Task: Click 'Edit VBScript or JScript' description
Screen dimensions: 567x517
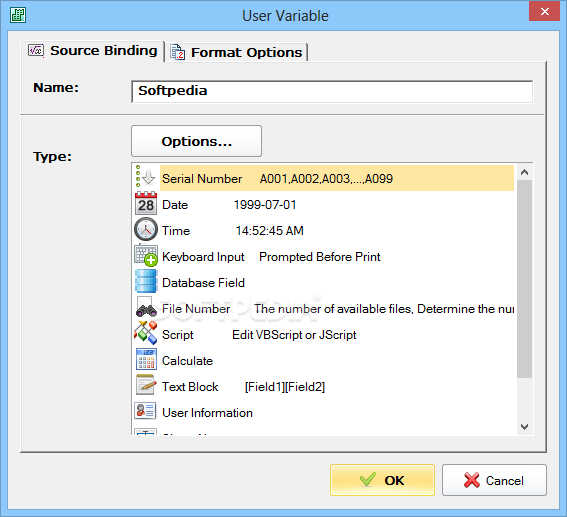Action: (x=294, y=335)
